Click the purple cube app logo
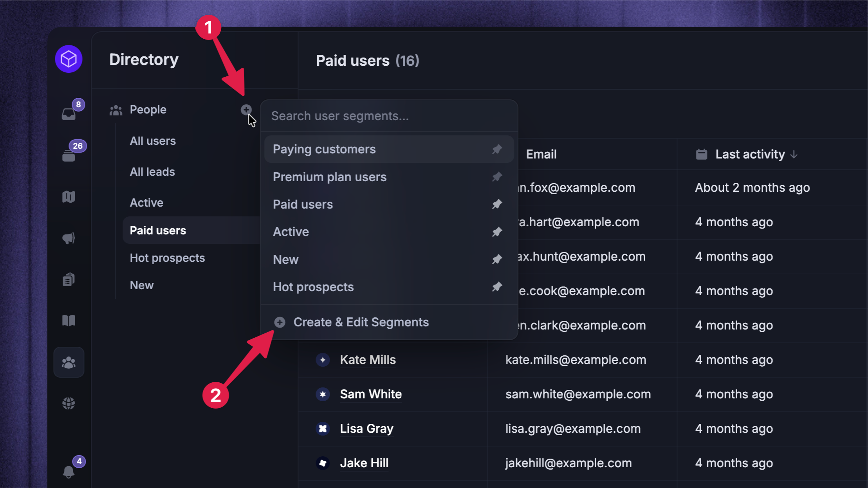The image size is (868, 488). (69, 59)
